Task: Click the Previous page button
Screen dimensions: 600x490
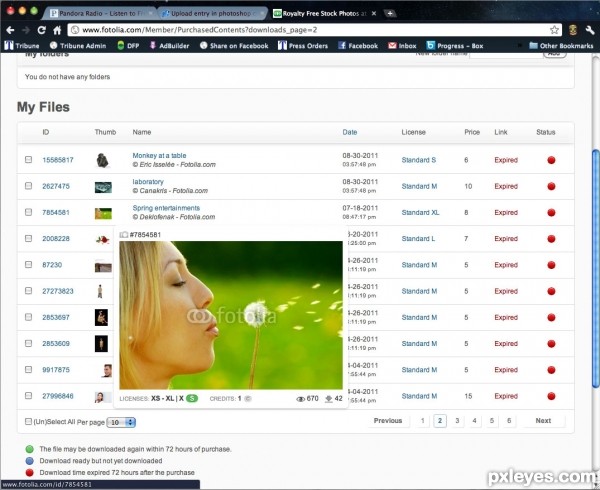Action: 388,421
